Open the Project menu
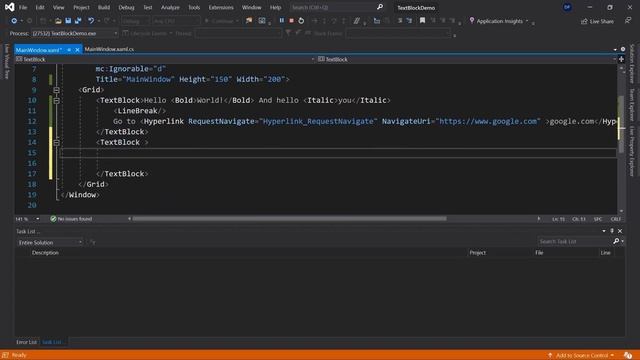 pos(81,7)
